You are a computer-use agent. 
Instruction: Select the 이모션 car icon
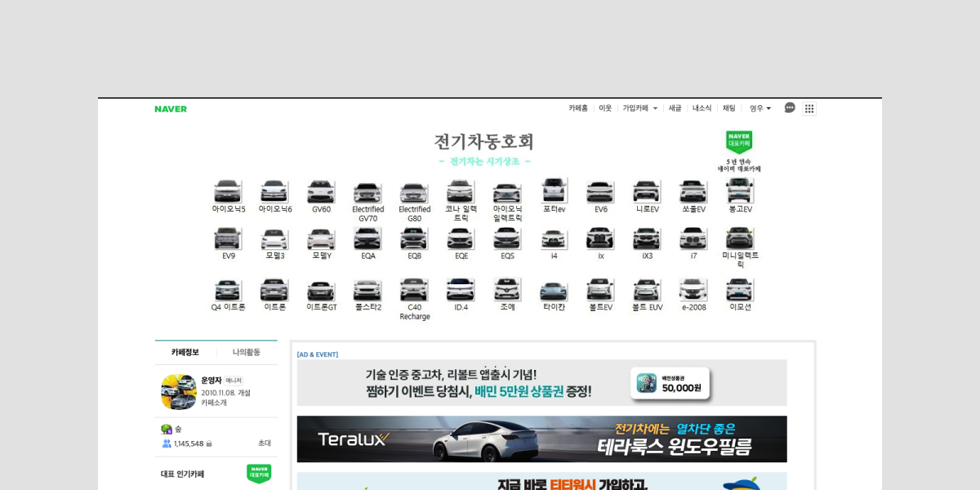740,289
